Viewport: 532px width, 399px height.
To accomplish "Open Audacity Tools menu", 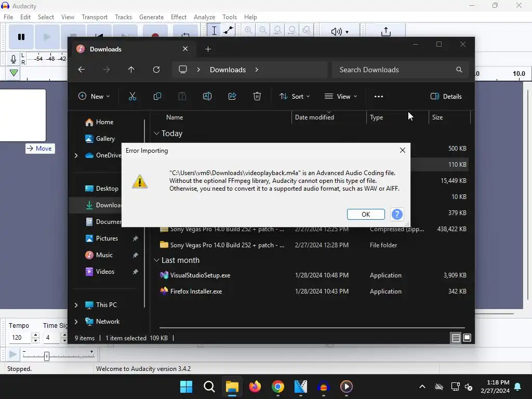I will pos(229,17).
